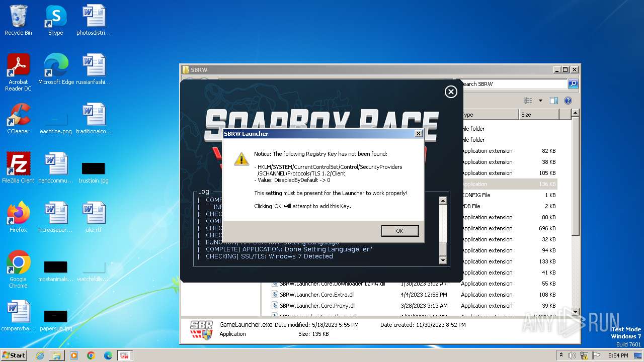Show hidden system tray icons

[x=561, y=355]
